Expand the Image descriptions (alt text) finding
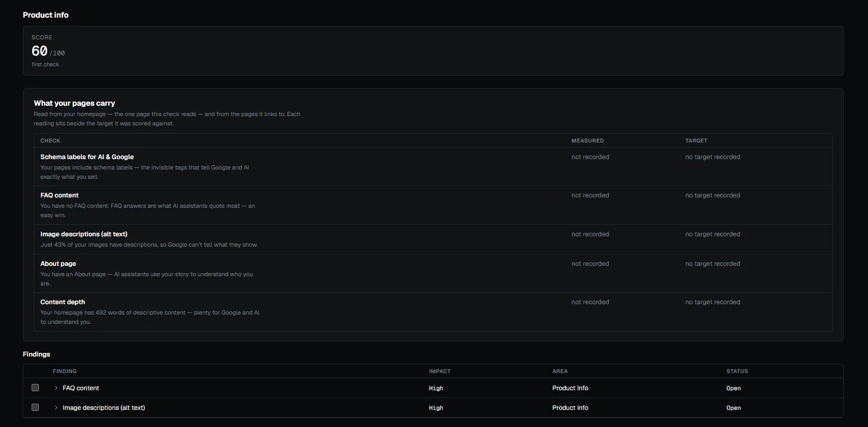This screenshot has width=868, height=427. (x=56, y=408)
